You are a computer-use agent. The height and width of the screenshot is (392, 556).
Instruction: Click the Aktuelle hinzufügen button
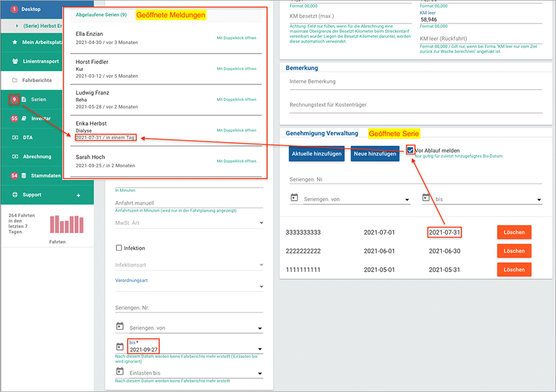point(316,154)
